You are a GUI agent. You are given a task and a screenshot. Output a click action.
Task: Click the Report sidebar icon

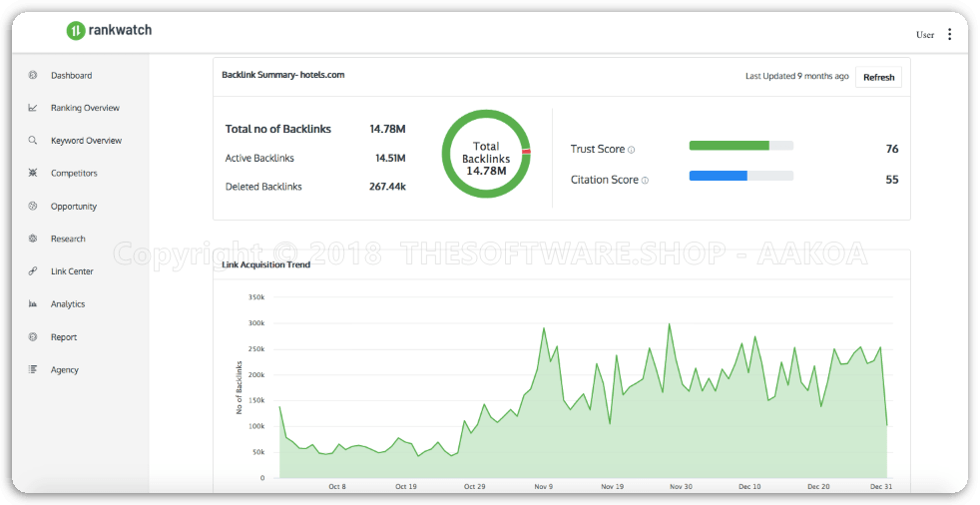pyautogui.click(x=33, y=337)
